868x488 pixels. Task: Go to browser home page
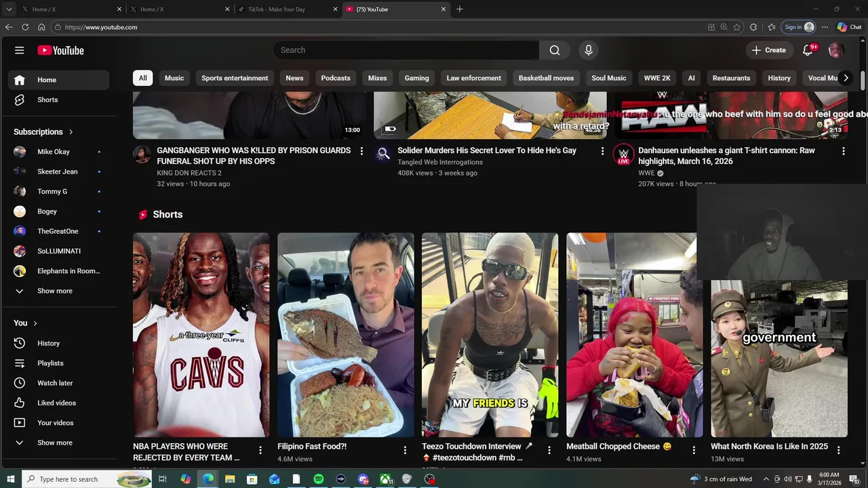coord(41,27)
